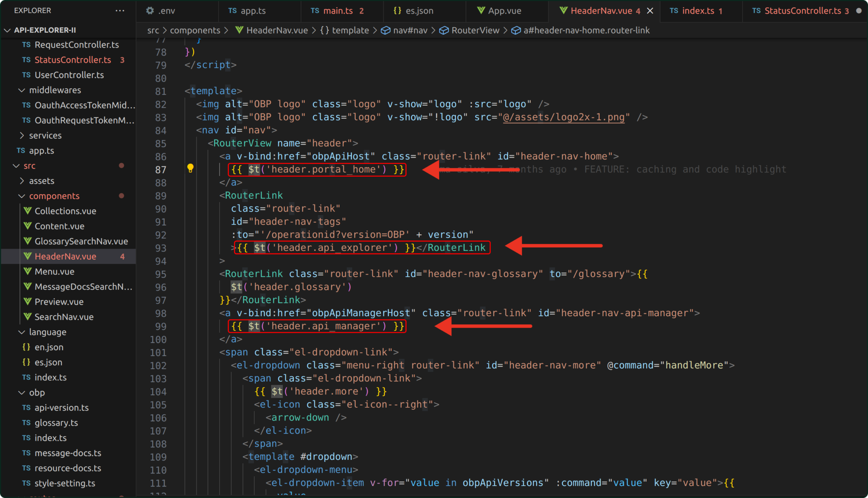Expand the assets folder
Screen dimensions: 868x498
coord(22,181)
